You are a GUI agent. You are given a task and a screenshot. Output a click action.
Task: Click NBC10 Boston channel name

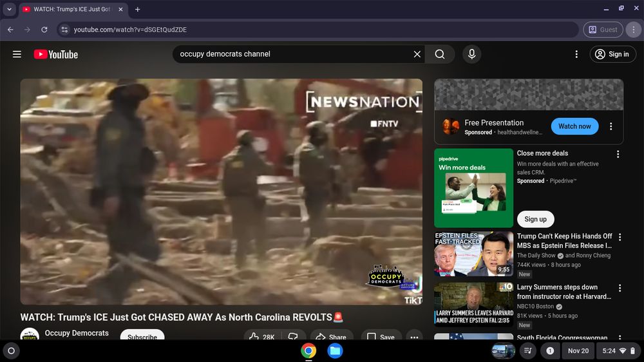535,307
